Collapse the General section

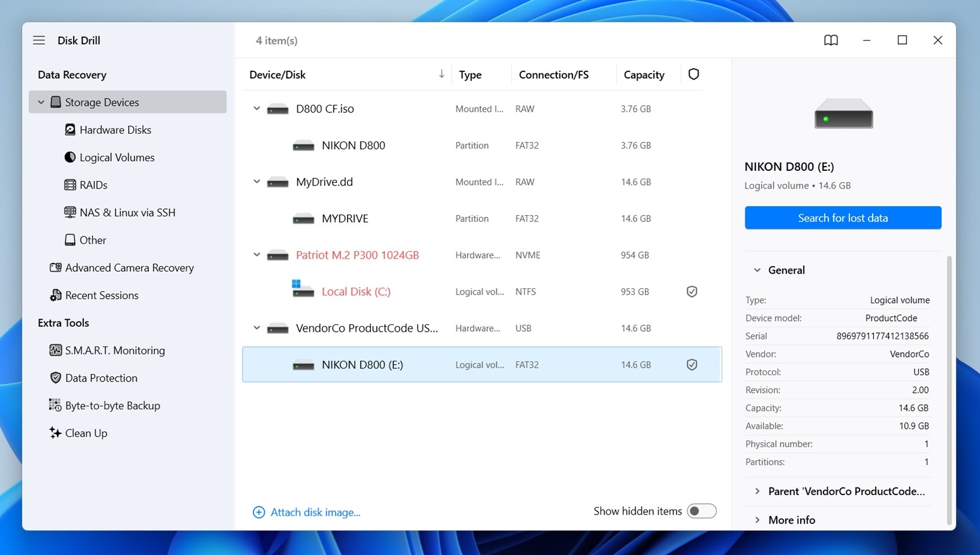coord(757,270)
